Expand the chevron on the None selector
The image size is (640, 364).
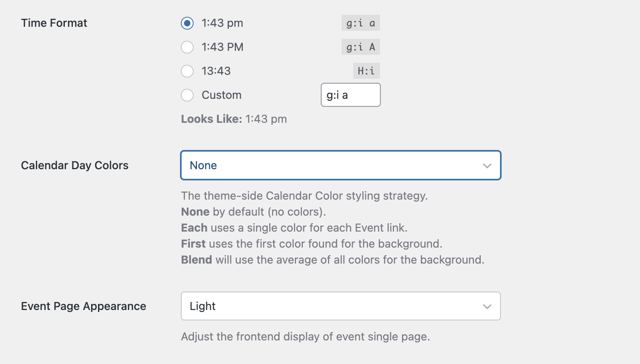click(487, 165)
